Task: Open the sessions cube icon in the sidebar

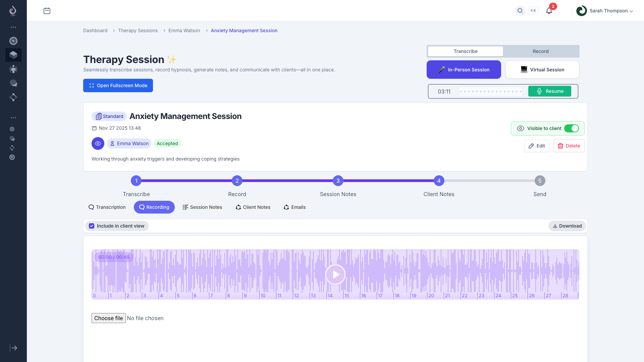Action: (x=13, y=55)
